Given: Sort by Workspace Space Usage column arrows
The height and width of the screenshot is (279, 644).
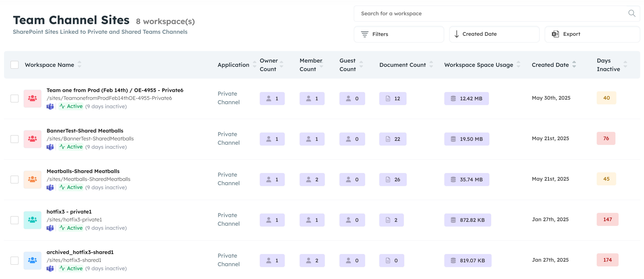Looking at the screenshot, I should coord(518,65).
